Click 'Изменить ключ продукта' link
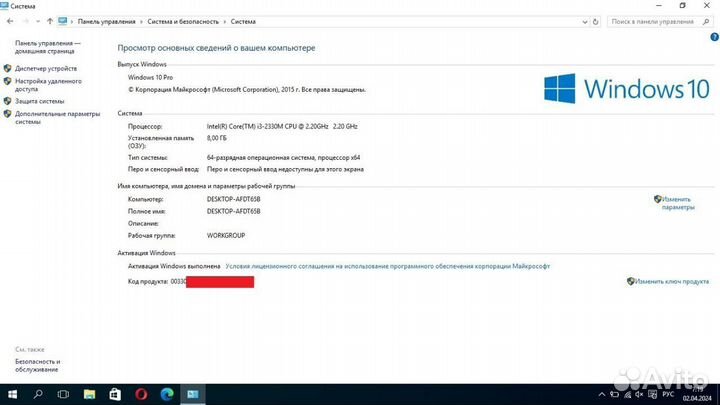 point(672,281)
